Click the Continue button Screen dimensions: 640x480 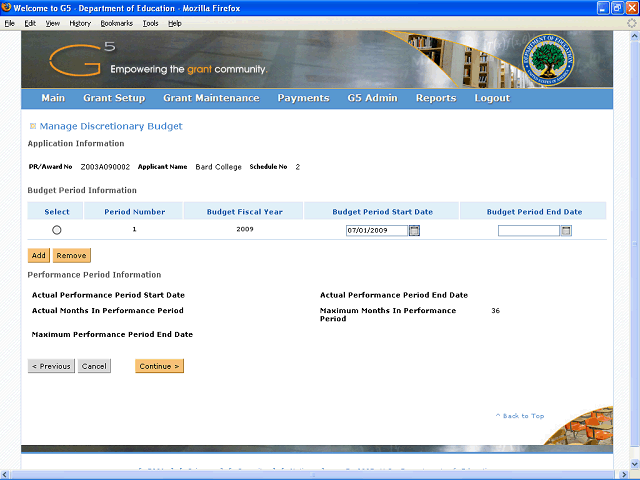(159, 366)
